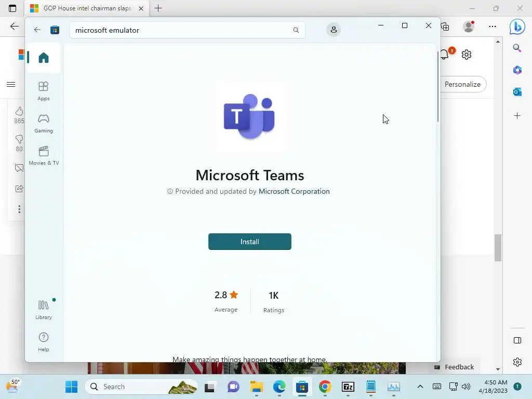Open the clock showing 4:50 AM
532x399 pixels.
pyautogui.click(x=493, y=387)
